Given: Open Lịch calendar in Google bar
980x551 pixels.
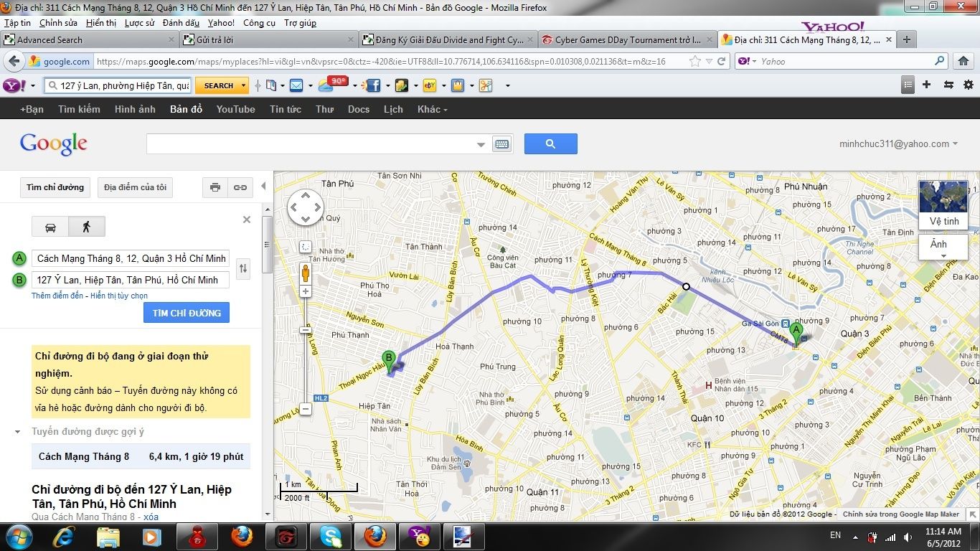Looking at the screenshot, I should click(x=393, y=109).
